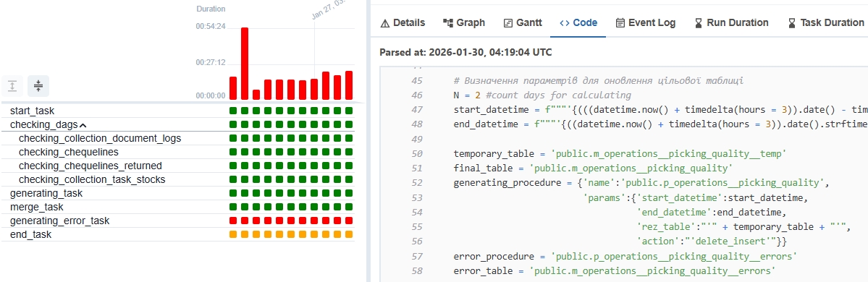868x282 pixels.
Task: Click the first orange end_task status square
Action: point(233,234)
